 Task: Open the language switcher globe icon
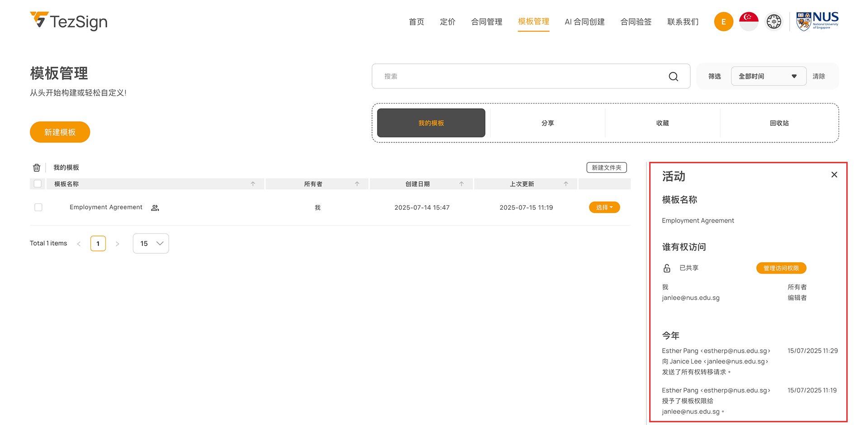pyautogui.click(x=774, y=22)
